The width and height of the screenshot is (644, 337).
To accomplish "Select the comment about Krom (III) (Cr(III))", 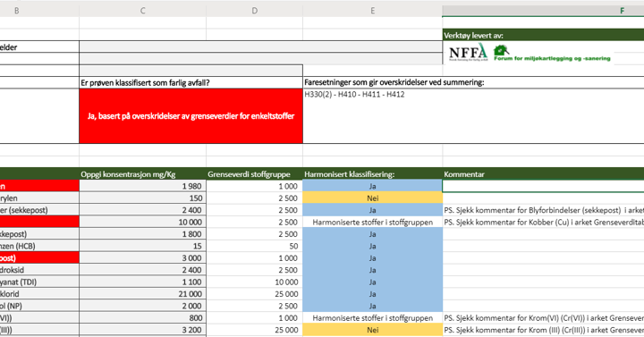I will point(544,330).
